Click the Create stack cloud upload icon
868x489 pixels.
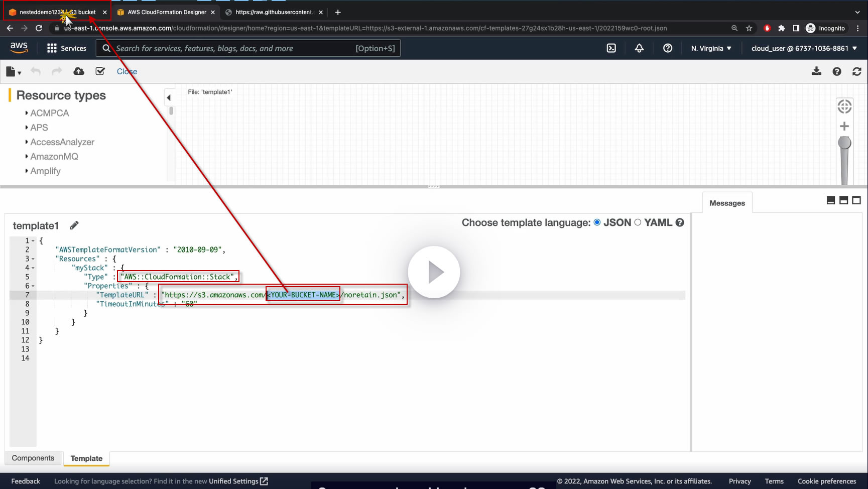click(x=79, y=71)
